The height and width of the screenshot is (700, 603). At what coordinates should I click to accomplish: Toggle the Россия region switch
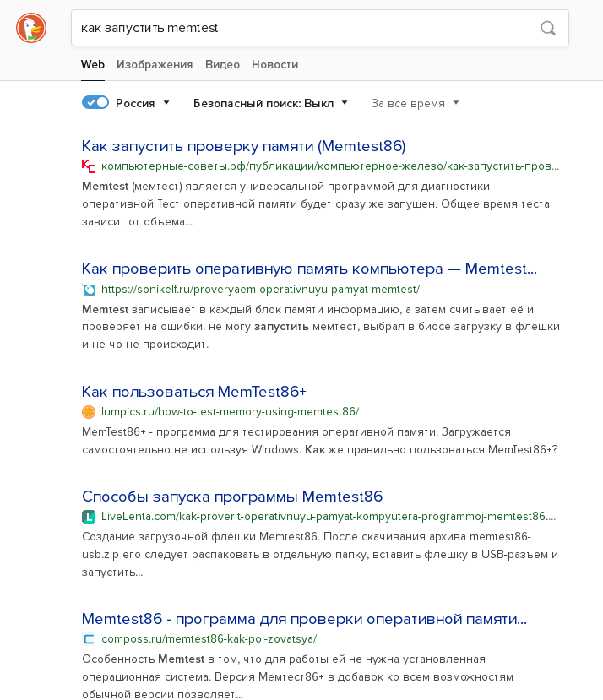coord(95,103)
